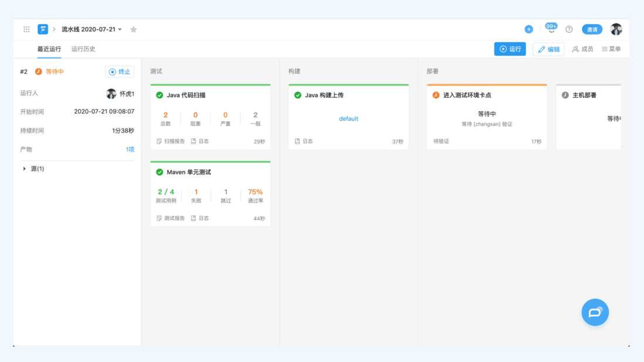
Task: Click the 编辑 edit button
Action: pyautogui.click(x=548, y=49)
